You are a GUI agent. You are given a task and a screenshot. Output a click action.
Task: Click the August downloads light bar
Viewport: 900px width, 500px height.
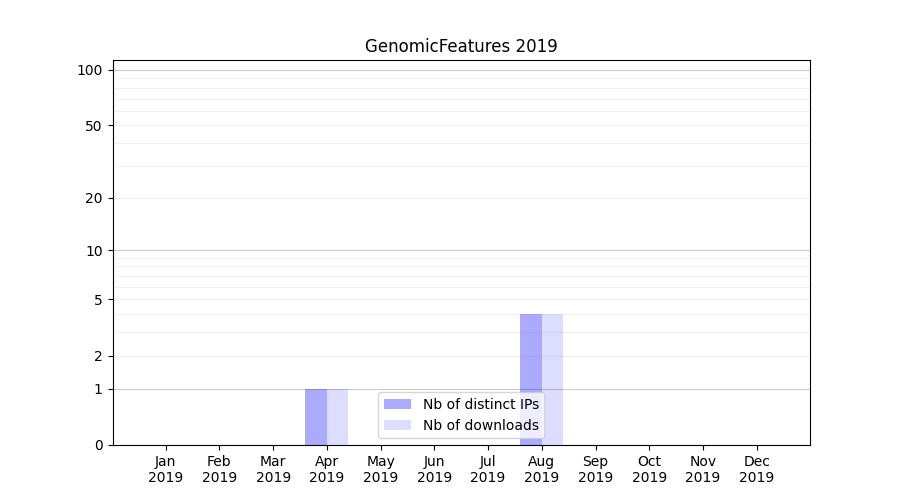coord(553,380)
